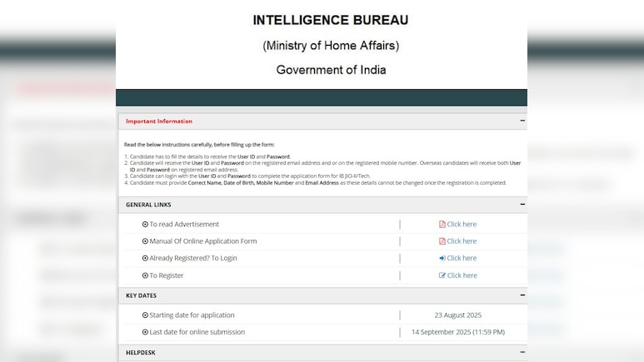Click the login arrow icon for registered users
Screen dimensions: 644x362
[442, 259]
